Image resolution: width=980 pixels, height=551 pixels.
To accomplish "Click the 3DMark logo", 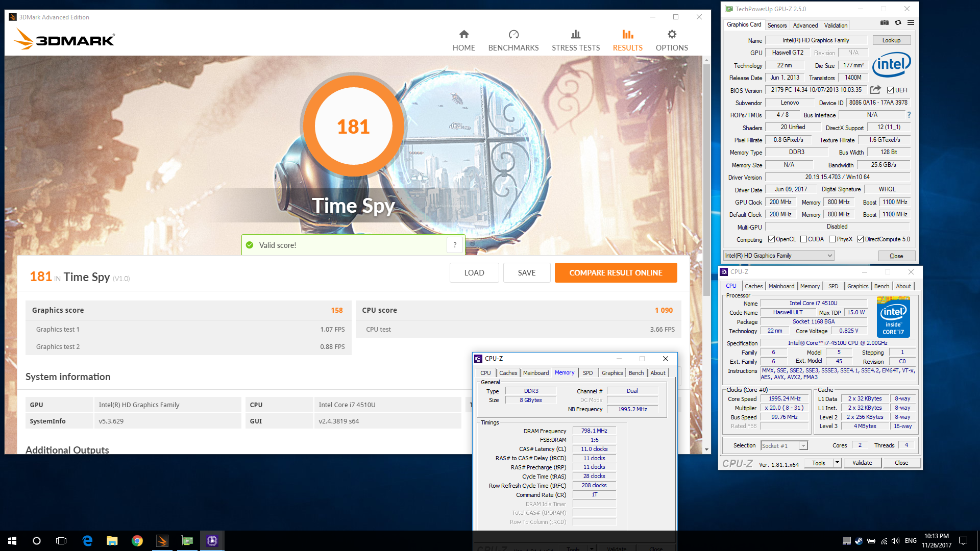I will pyautogui.click(x=65, y=39).
